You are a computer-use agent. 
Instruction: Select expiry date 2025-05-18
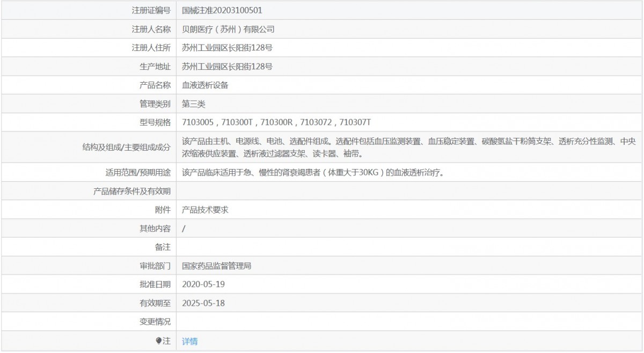click(x=203, y=303)
